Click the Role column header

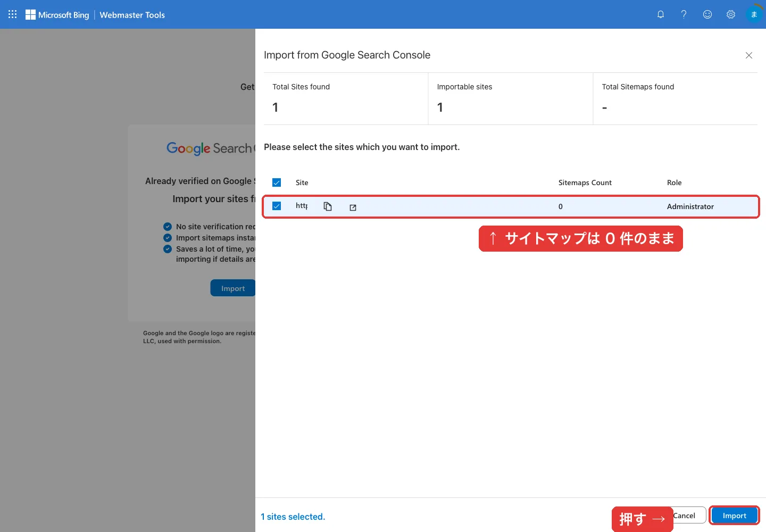click(x=675, y=182)
